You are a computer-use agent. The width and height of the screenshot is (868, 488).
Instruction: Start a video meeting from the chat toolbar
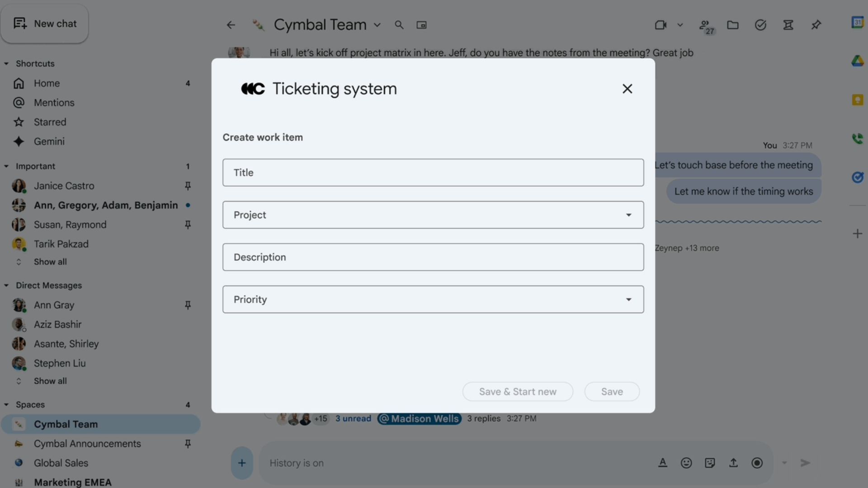click(660, 25)
